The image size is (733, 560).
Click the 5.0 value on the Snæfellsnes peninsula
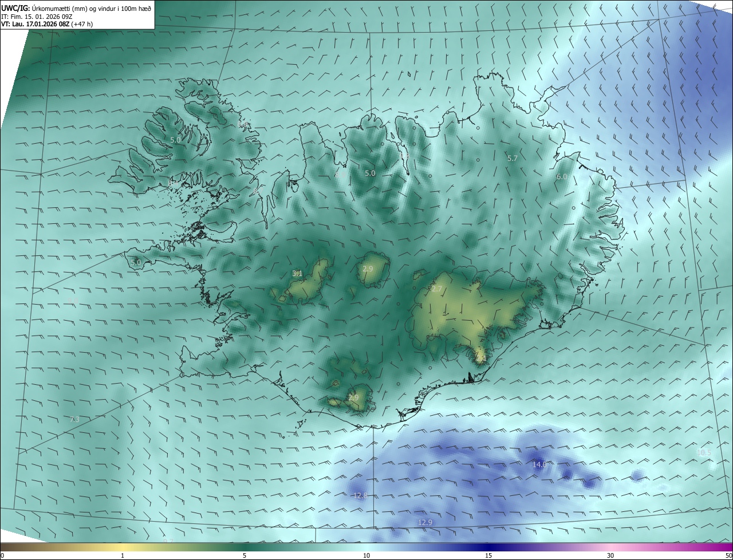coord(136,262)
